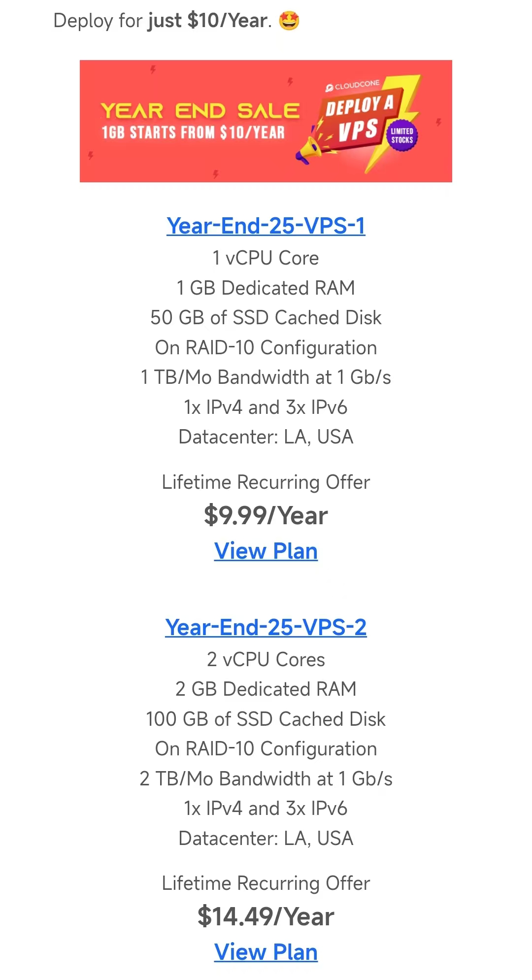Screen dimensions: 532x980
Task: Click View Plan under the $14.49/Year price
Action: (x=266, y=952)
